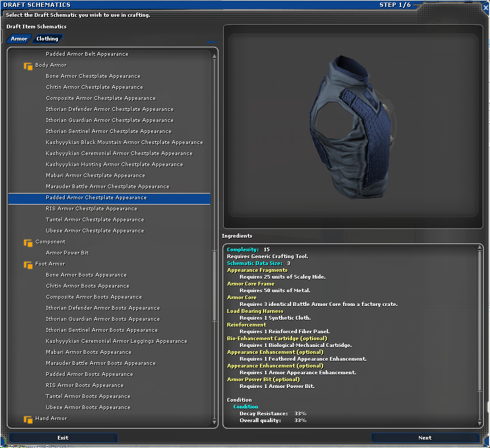Click Ingredients panel scroll-up arrow

click(479, 248)
